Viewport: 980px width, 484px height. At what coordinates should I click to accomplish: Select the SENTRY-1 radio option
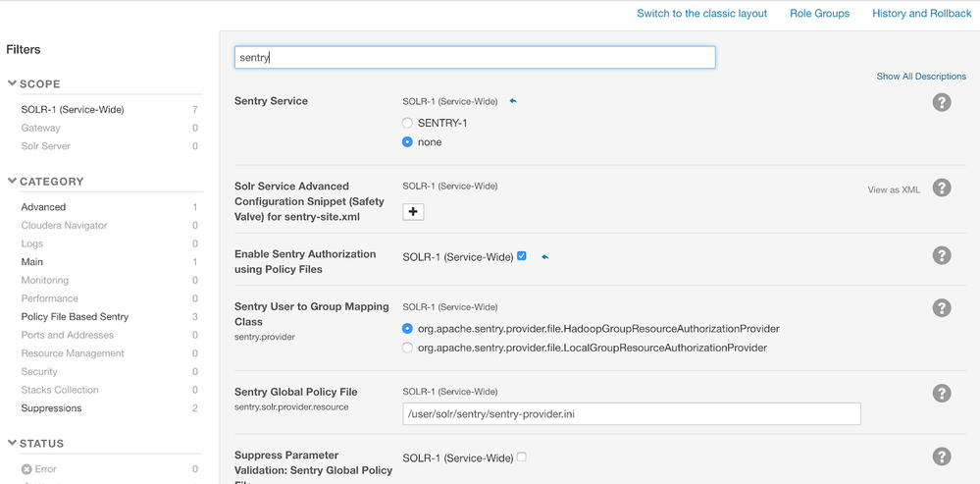[x=408, y=123]
